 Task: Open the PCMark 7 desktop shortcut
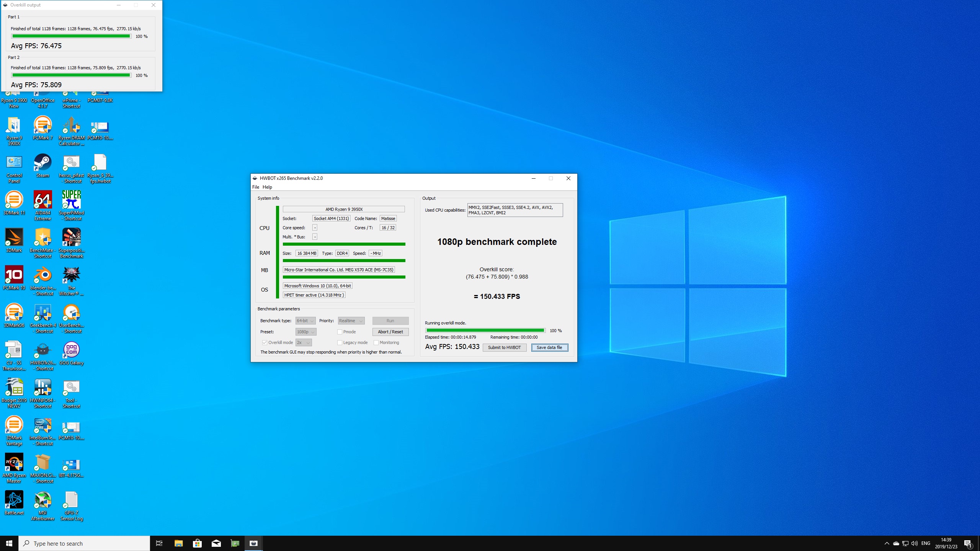pyautogui.click(x=42, y=129)
